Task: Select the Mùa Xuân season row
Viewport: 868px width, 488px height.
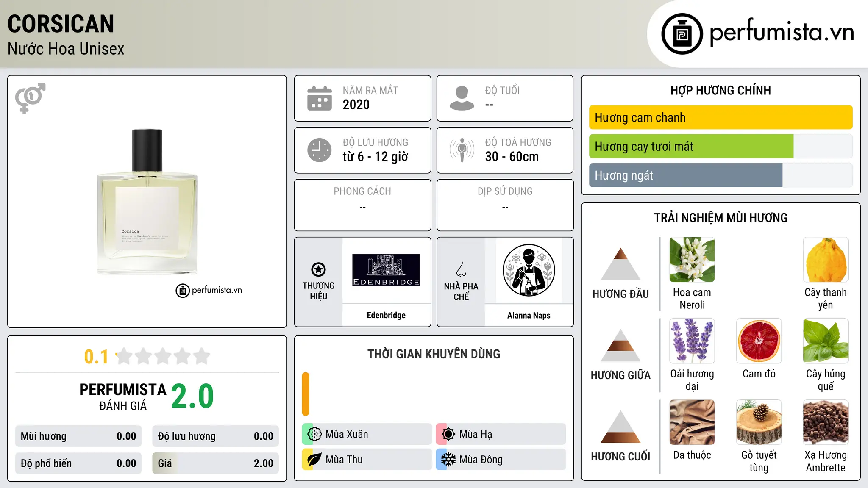Action: [x=367, y=434]
